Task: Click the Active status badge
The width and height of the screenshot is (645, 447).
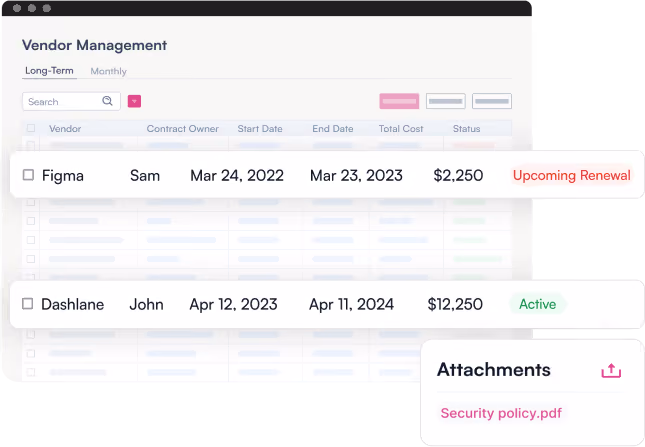Action: pyautogui.click(x=537, y=304)
